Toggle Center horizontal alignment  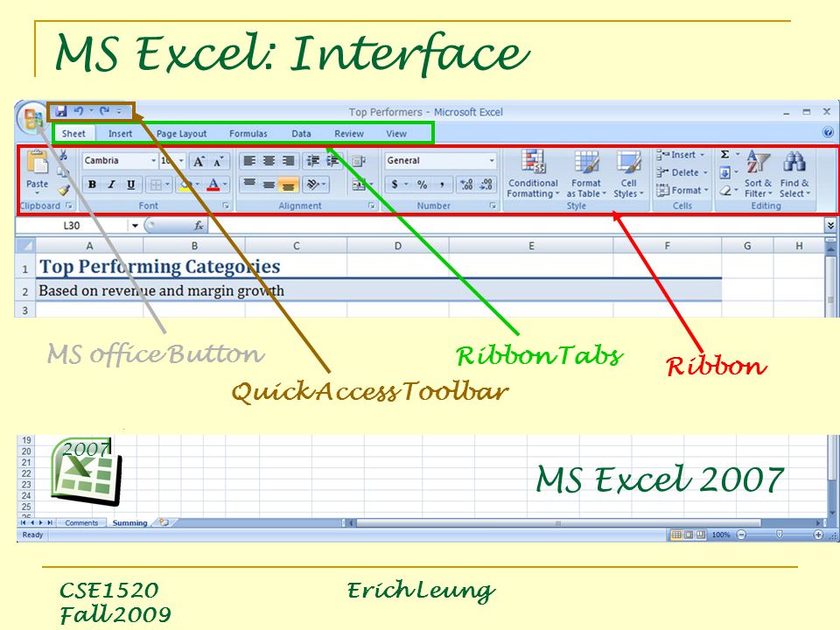(x=269, y=160)
